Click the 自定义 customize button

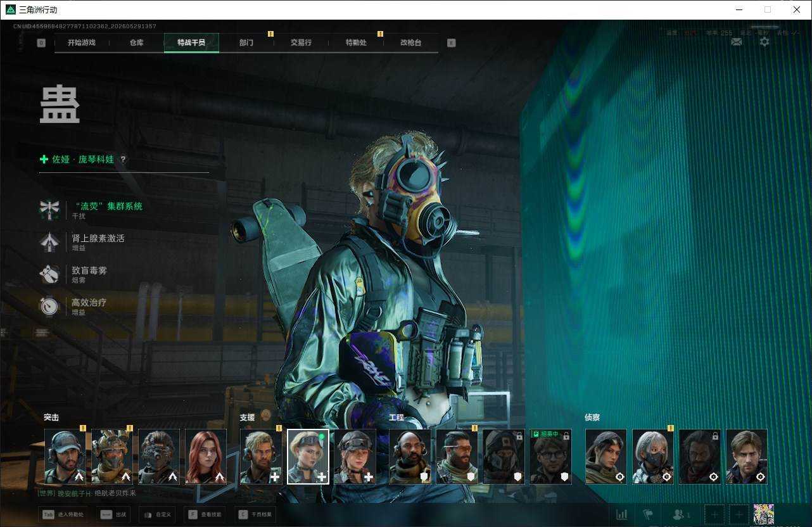[157, 515]
